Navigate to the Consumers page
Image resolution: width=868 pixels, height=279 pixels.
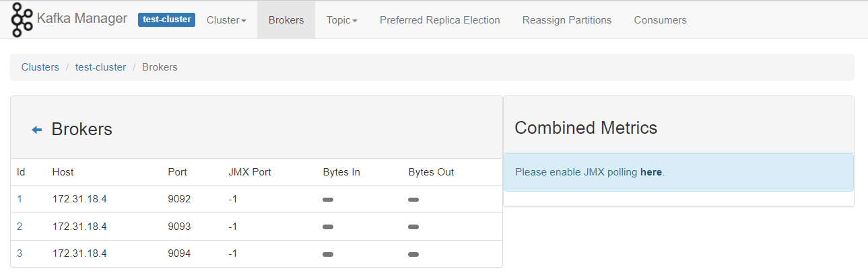pos(660,20)
